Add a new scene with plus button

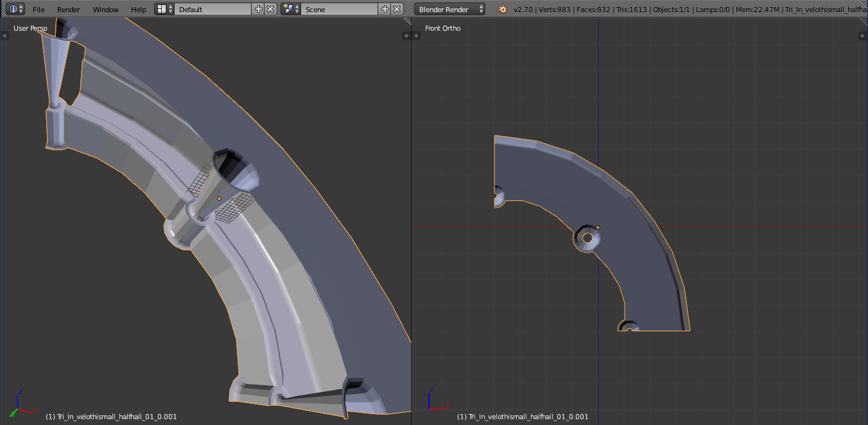385,9
